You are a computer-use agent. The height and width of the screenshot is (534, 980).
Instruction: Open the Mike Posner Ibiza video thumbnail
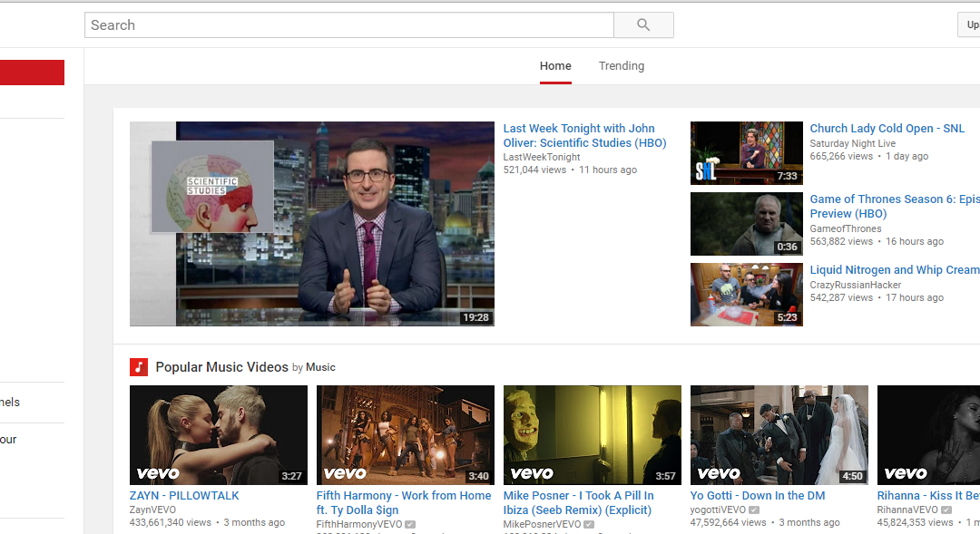[x=592, y=434]
